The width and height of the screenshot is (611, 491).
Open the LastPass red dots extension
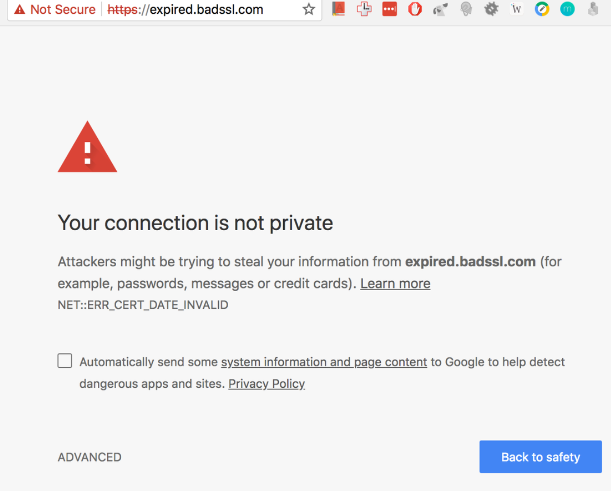pyautogui.click(x=389, y=9)
